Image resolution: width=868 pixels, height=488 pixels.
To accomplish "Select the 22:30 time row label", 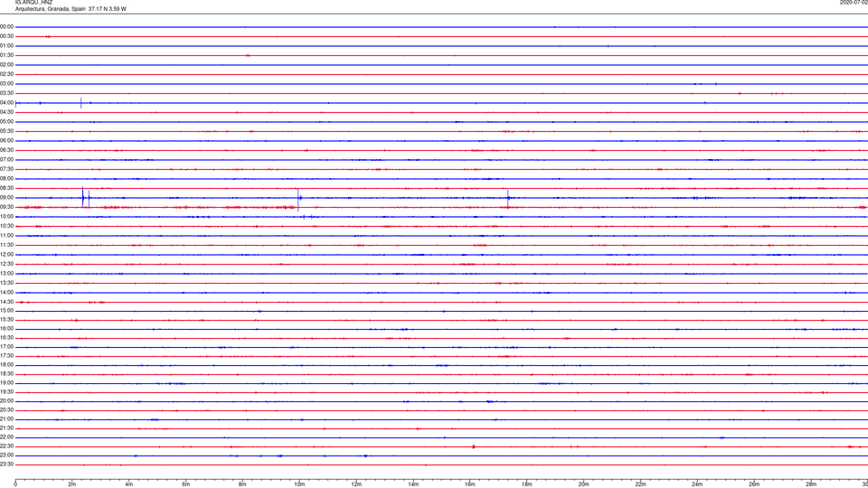I will 6,446.
